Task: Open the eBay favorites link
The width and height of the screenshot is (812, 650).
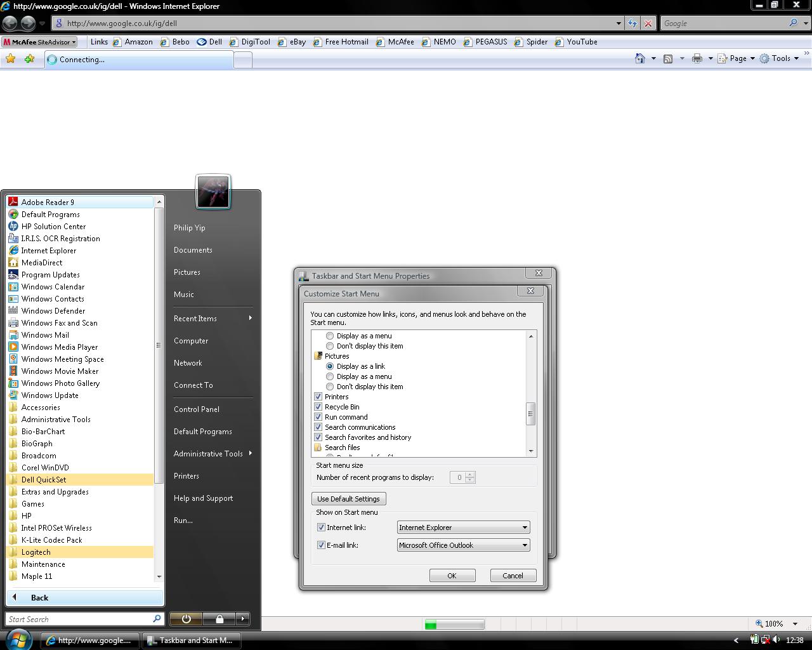Action: pos(292,42)
